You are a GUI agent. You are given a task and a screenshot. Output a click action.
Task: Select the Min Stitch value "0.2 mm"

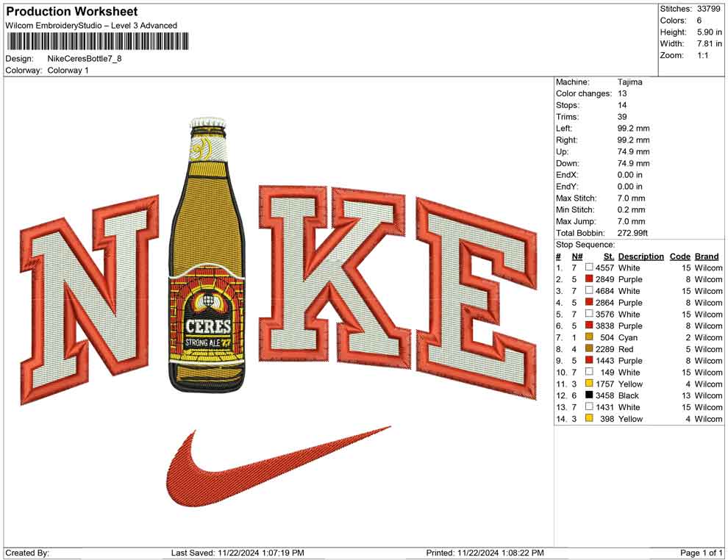click(x=632, y=209)
